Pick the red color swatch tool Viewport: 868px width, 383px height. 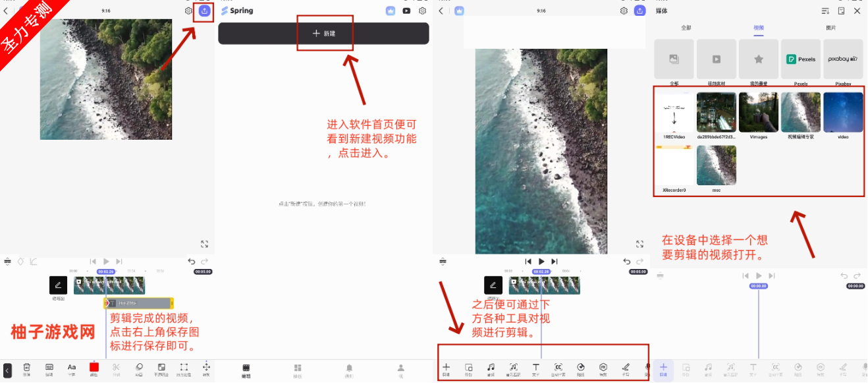(x=94, y=368)
